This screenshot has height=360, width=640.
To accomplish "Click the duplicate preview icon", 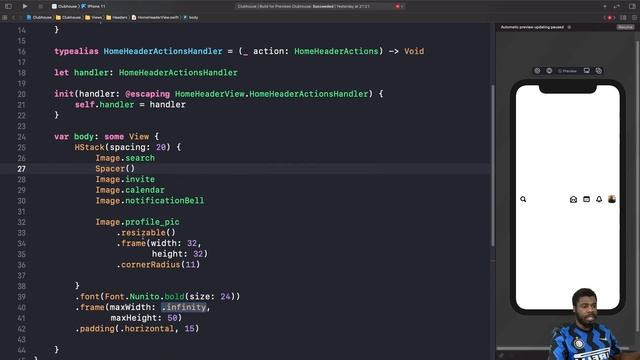I will point(599,71).
